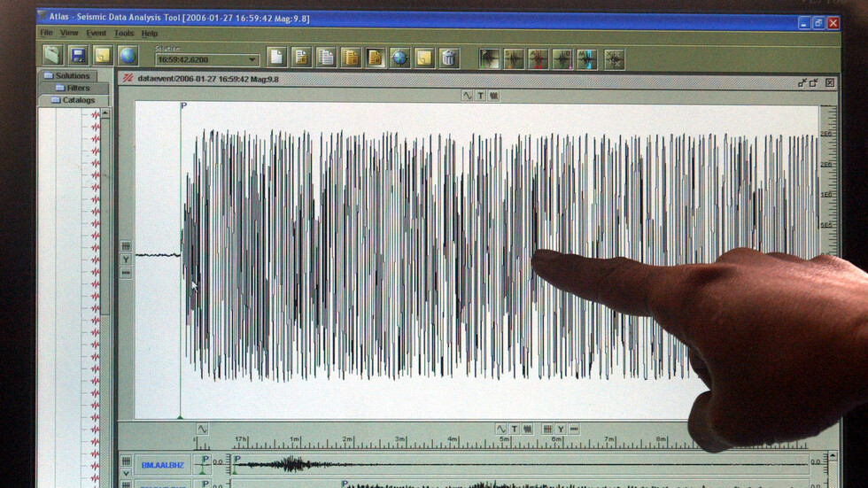Viewport: 868px width, 488px height.
Task: Toggle the wave-shape button above the waveform
Action: (x=467, y=96)
